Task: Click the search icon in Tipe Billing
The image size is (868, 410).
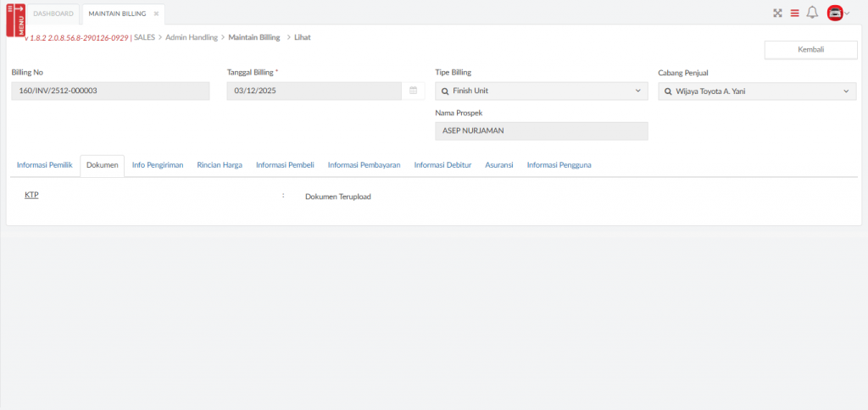Action: pyautogui.click(x=445, y=91)
